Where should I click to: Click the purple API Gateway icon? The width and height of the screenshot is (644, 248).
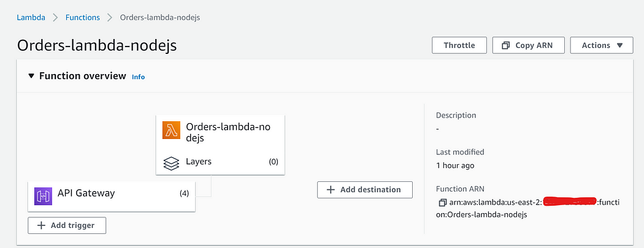click(x=43, y=196)
